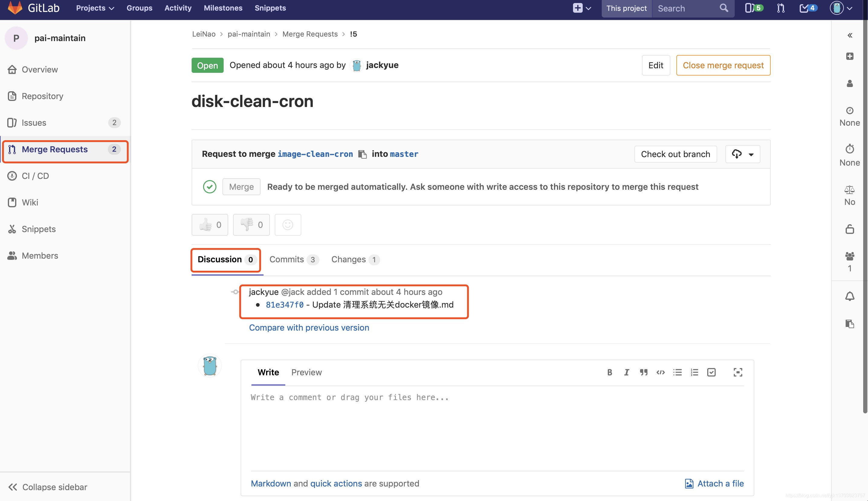Click the assignee person icon in right sidebar
Screen dimensions: 868x501
850,84
